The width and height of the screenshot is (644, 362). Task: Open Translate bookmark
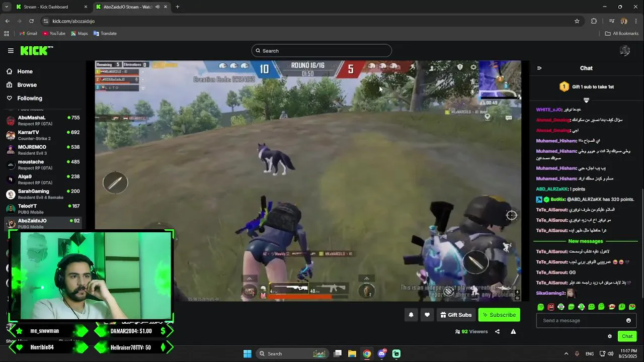pyautogui.click(x=105, y=34)
